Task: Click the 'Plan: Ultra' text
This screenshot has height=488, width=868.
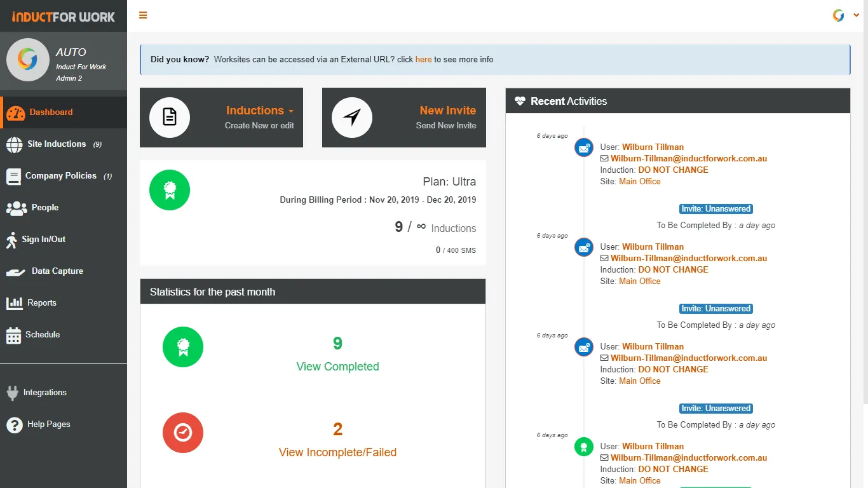Action: [x=449, y=182]
